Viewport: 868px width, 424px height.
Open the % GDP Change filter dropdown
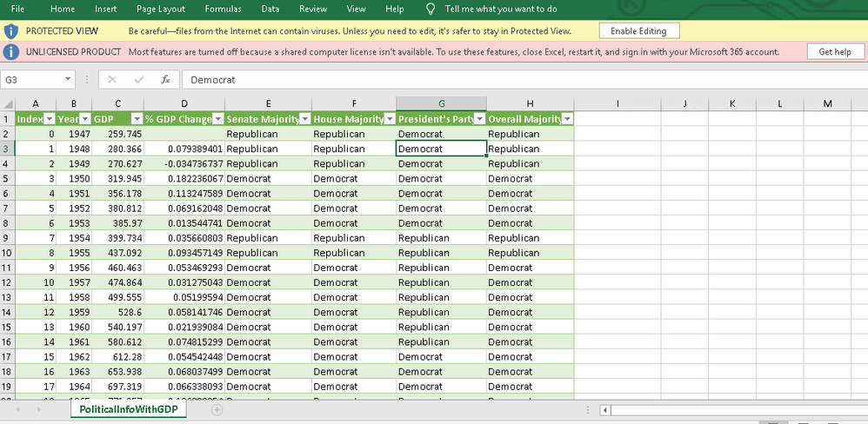[218, 119]
